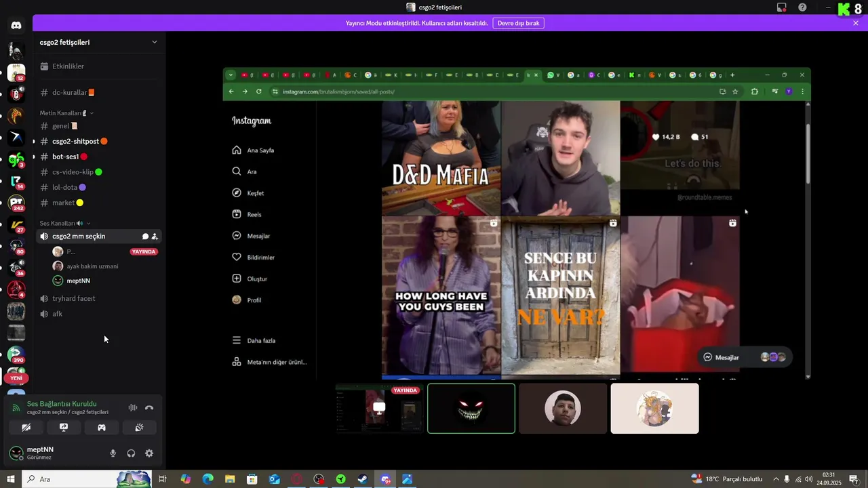The height and width of the screenshot is (488, 868).
Task: Open the bot-ses1 channel
Action: (x=99, y=157)
